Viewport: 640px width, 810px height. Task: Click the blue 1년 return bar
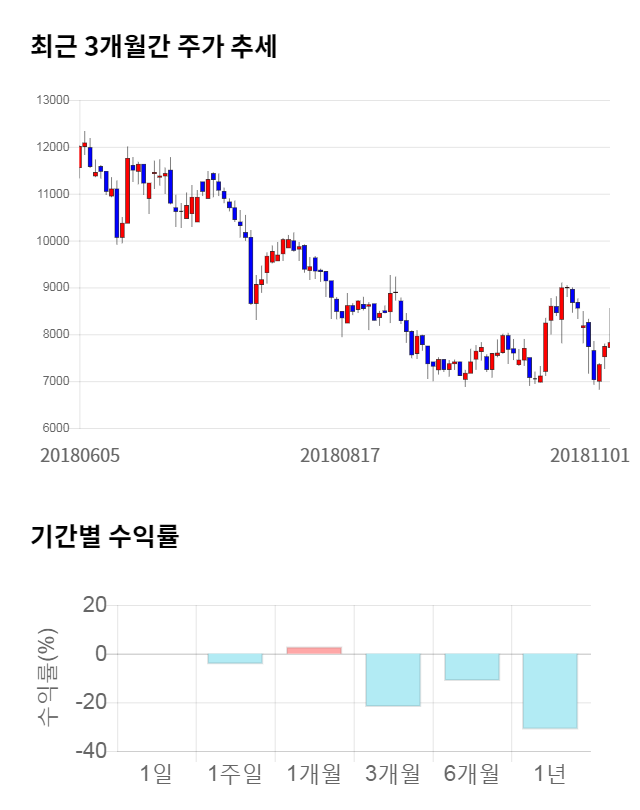tap(550, 691)
